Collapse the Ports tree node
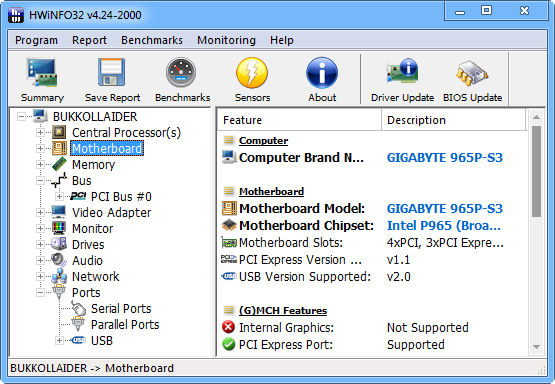 pos(40,292)
